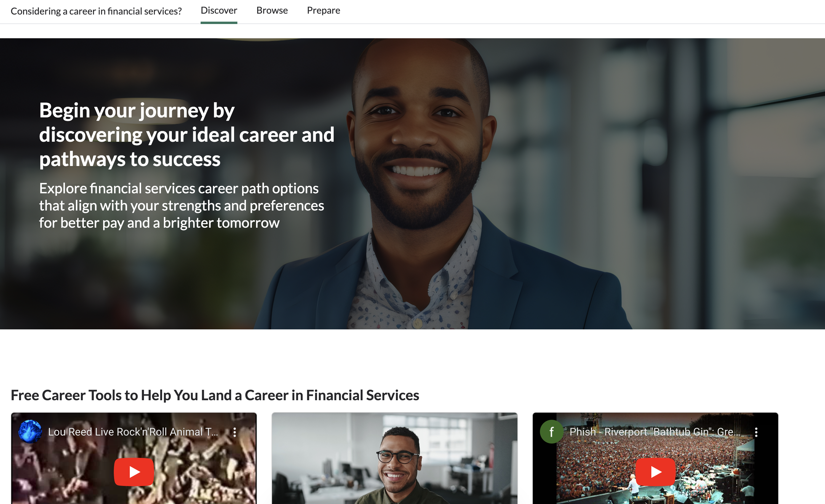The height and width of the screenshot is (504, 825).
Task: Open the Lou Reed Live Rock'n'Roll Animal title
Action: pos(133,432)
